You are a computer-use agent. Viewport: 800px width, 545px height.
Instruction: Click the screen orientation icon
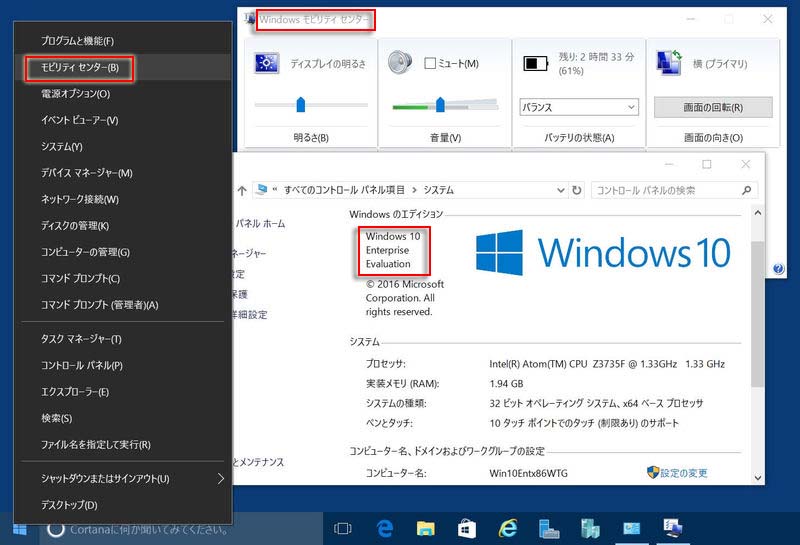[x=669, y=63]
